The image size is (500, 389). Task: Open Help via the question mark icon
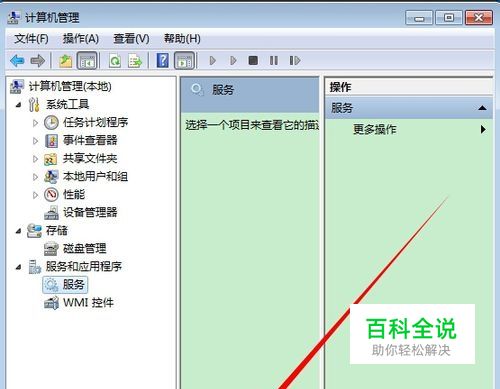163,61
